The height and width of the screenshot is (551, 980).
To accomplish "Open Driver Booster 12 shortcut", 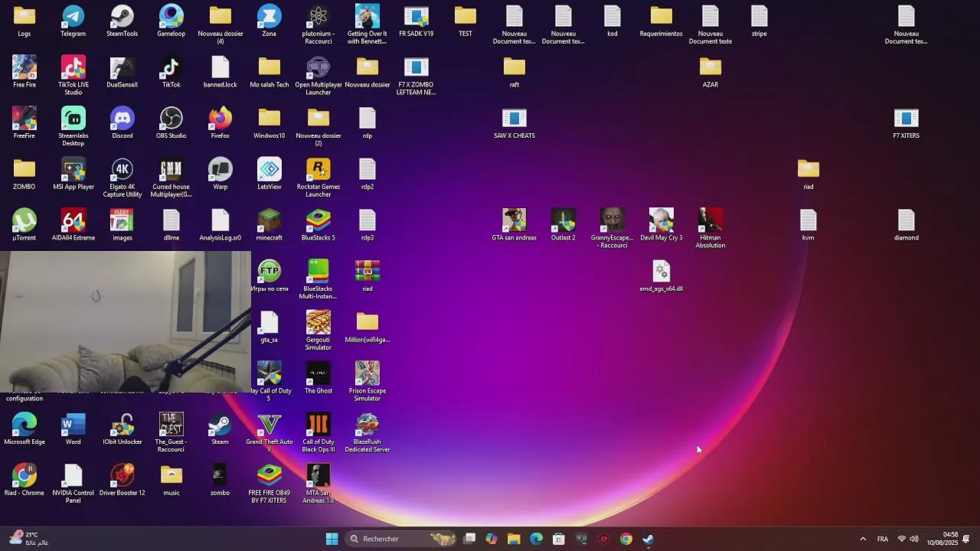I will (x=122, y=480).
